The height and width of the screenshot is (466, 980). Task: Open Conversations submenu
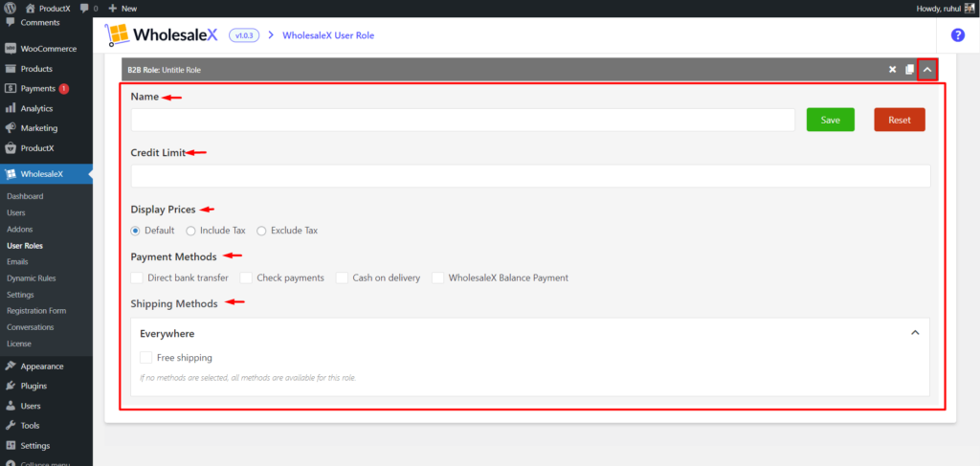point(31,326)
